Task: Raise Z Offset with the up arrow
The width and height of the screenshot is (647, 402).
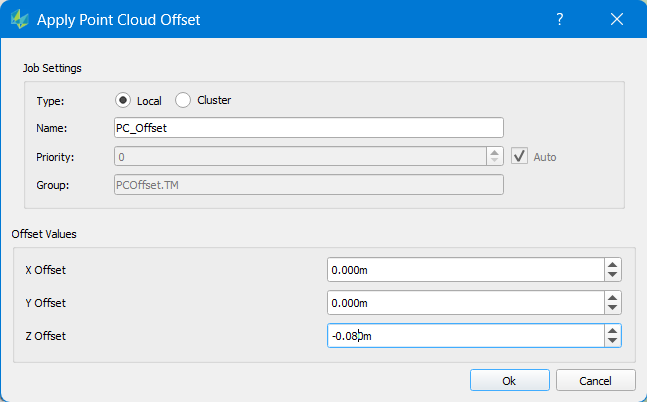Action: (x=613, y=331)
